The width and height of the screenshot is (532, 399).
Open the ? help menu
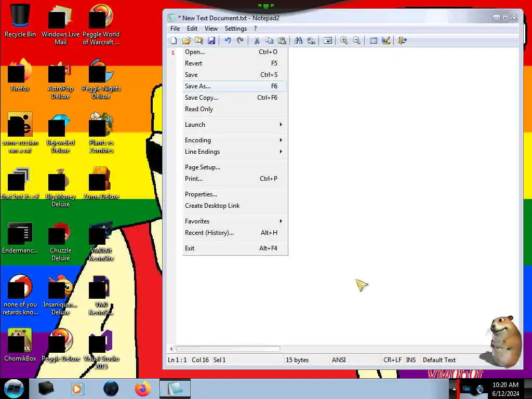coord(256,29)
